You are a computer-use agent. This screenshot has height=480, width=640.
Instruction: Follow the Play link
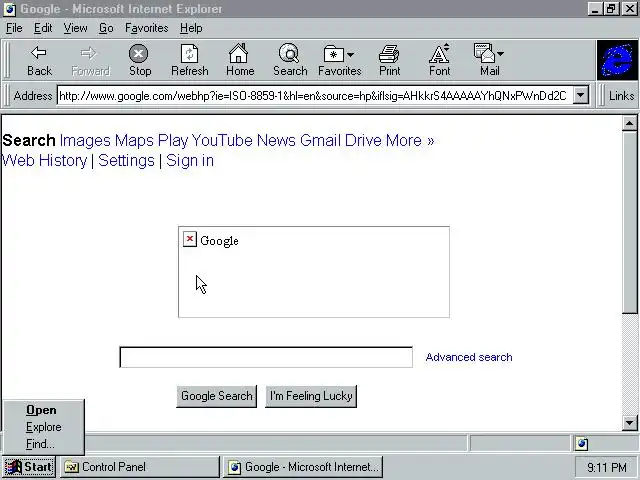[x=173, y=140]
